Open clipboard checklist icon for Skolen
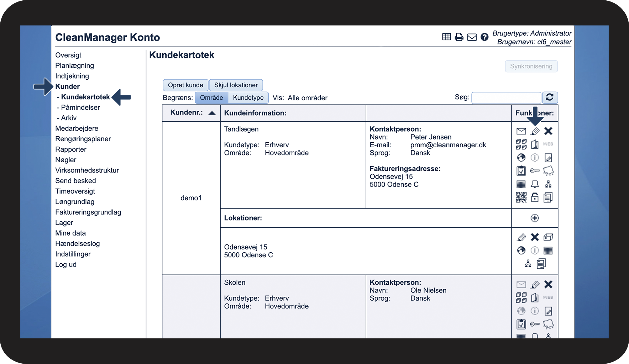 pos(521,324)
